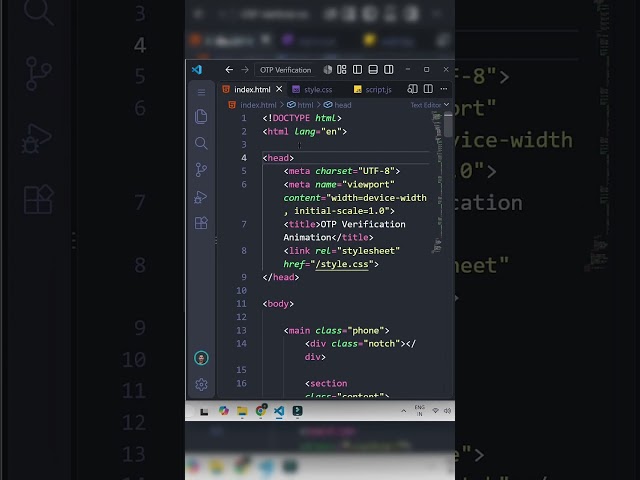Viewport: 640px width, 480px height.
Task: Click the "phone" class value on line 13
Action: click(366, 330)
